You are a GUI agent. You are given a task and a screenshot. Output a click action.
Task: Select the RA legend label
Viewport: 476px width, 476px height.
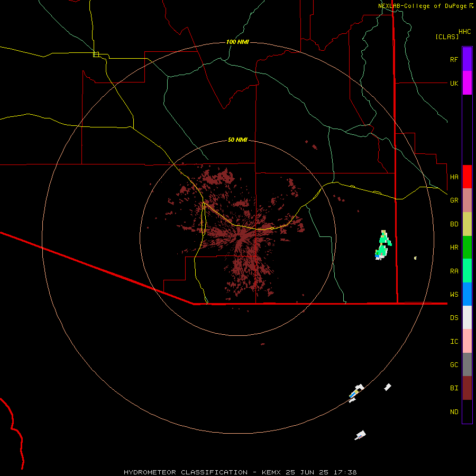click(x=454, y=271)
